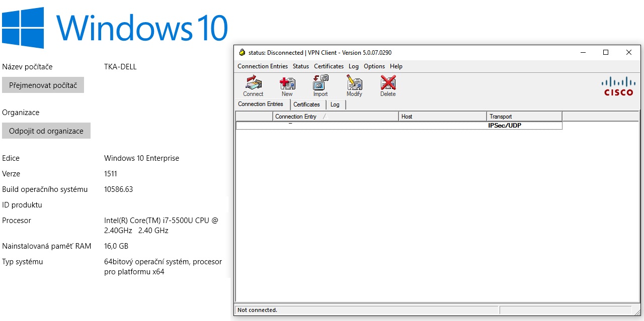644x321 pixels.
Task: Sort by Host column header
Action: [x=443, y=117]
